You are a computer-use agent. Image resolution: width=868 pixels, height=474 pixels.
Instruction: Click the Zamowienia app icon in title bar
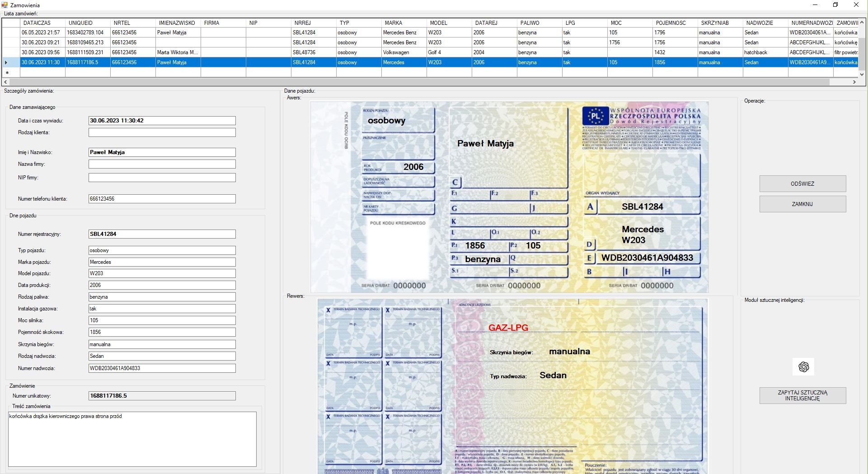pyautogui.click(x=5, y=5)
